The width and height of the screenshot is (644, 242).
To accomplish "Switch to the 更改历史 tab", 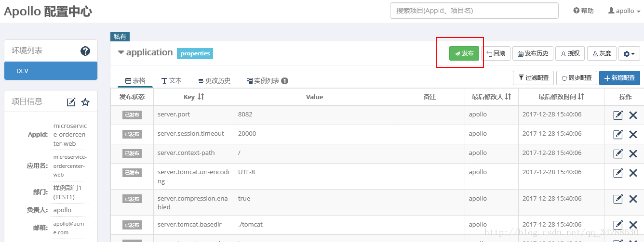I will pyautogui.click(x=215, y=81).
